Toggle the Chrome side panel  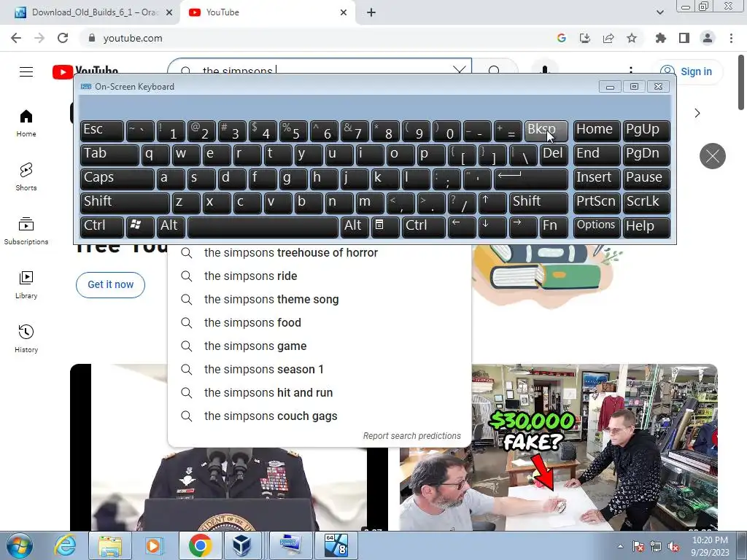pyautogui.click(x=684, y=38)
